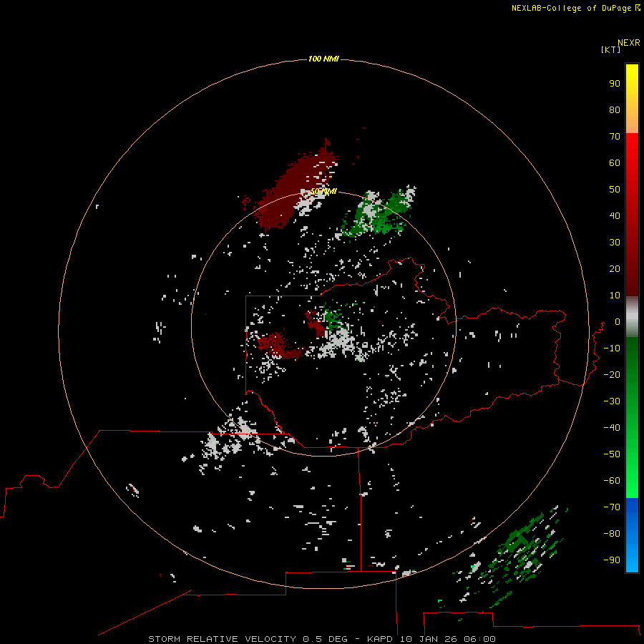Click the 100 NMI range ring label
Image resolution: width=644 pixels, height=644 pixels.
323,59
